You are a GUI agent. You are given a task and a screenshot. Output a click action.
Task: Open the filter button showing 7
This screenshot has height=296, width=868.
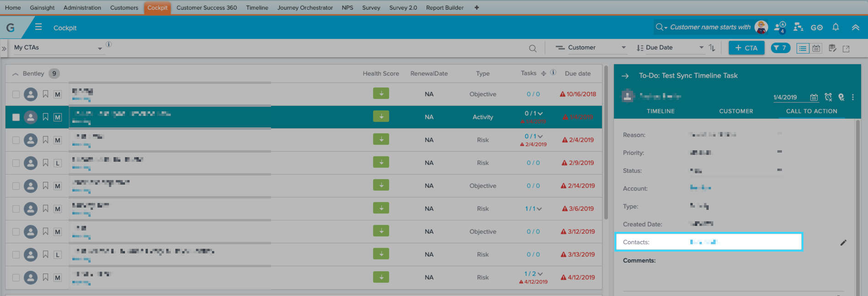[x=781, y=48]
